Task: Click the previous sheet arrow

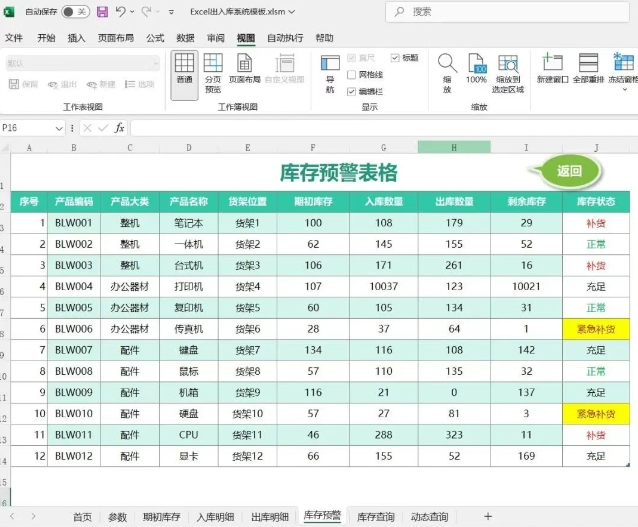Action: pyautogui.click(x=12, y=516)
